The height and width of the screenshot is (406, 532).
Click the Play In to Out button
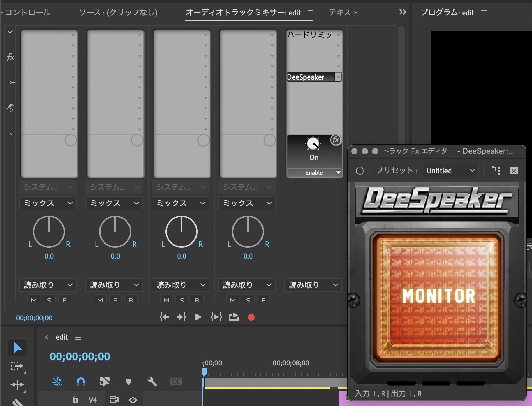click(x=216, y=317)
